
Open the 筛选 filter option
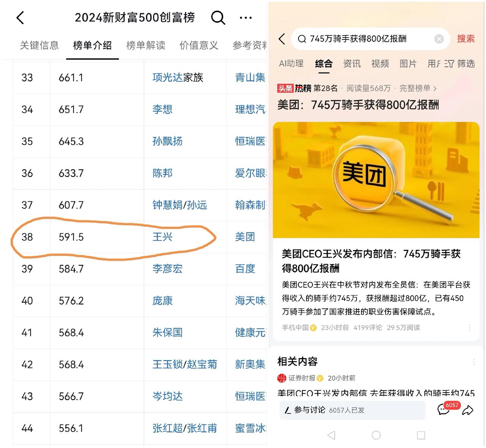click(x=459, y=63)
